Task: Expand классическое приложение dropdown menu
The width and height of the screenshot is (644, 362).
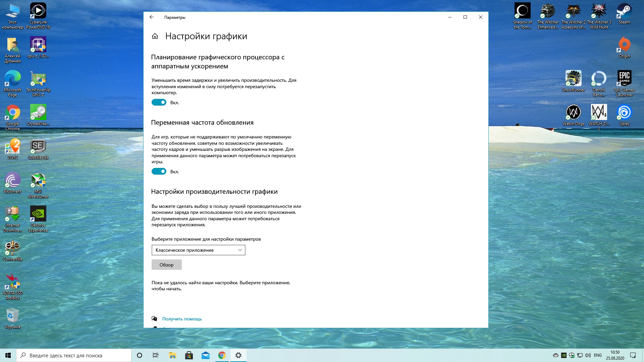Action: click(198, 250)
